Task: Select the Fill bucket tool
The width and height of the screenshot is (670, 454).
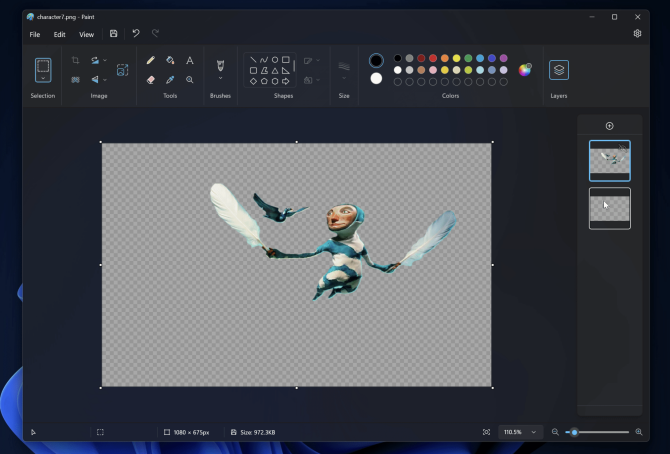Action: (x=170, y=60)
